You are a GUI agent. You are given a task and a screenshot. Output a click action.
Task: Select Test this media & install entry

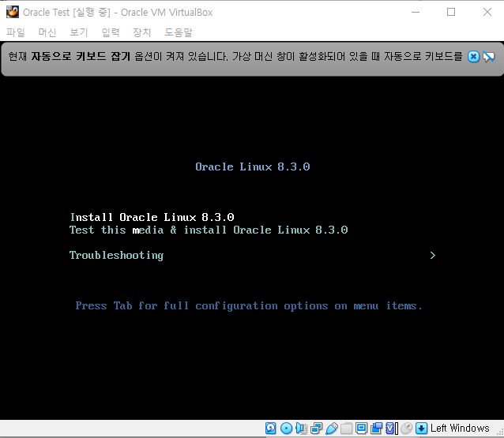pyautogui.click(x=209, y=230)
